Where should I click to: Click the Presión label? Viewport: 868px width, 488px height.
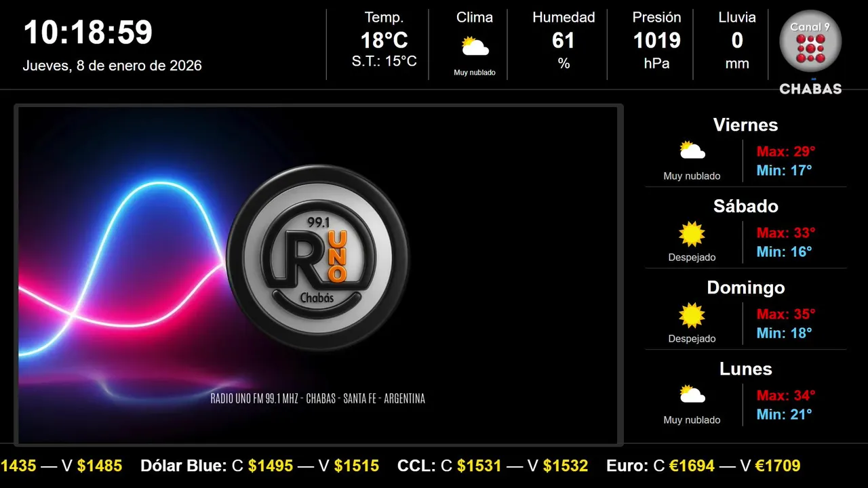coord(656,18)
